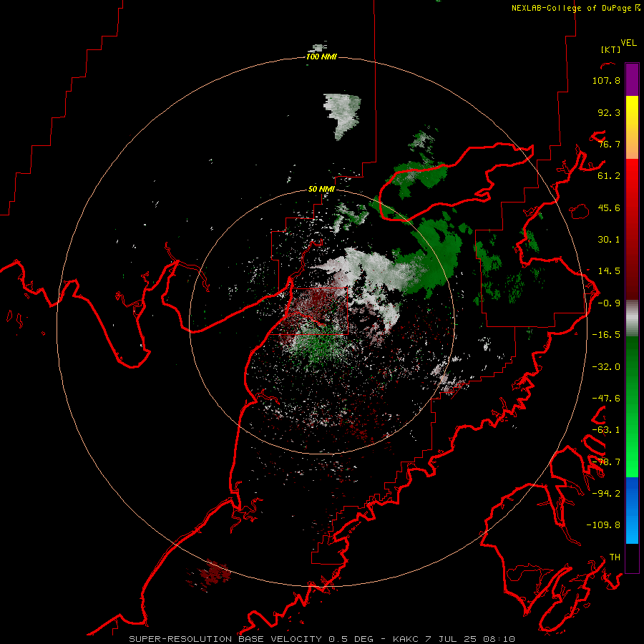Click the 45.6 velocity scale value
Image resolution: width=644 pixels, height=644 pixels.
[x=609, y=208]
